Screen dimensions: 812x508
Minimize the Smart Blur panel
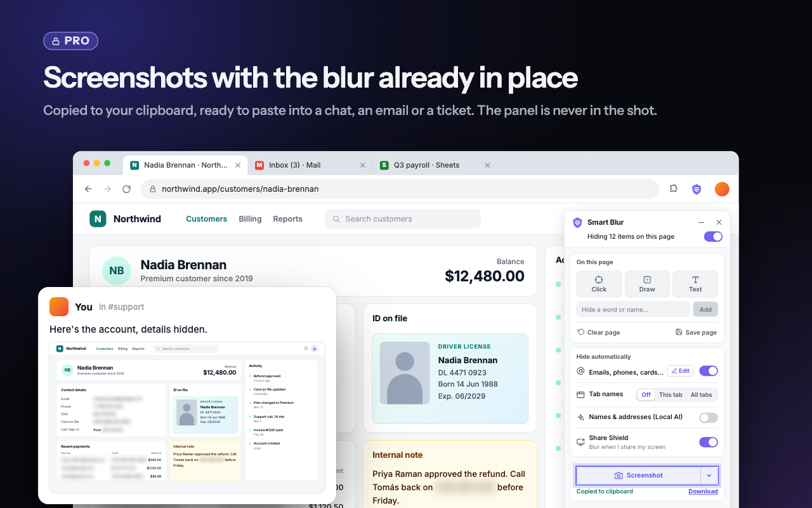coord(701,222)
